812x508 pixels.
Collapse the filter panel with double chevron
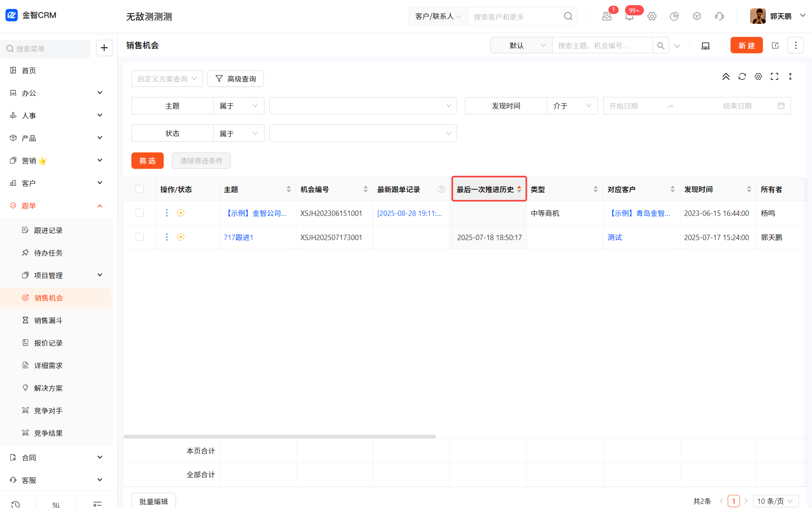pos(726,77)
